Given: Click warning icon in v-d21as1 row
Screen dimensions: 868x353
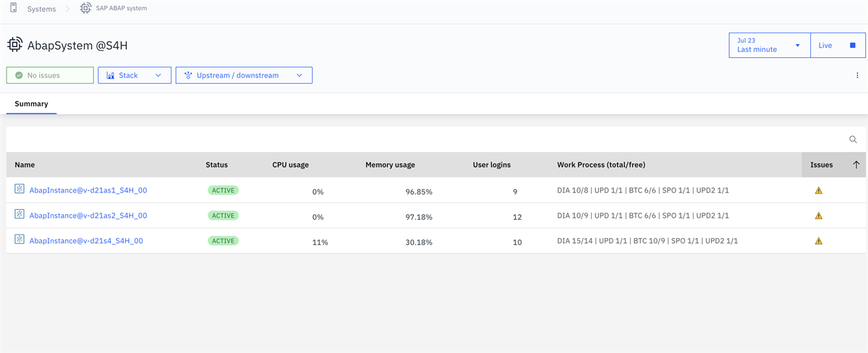Looking at the screenshot, I should [819, 191].
